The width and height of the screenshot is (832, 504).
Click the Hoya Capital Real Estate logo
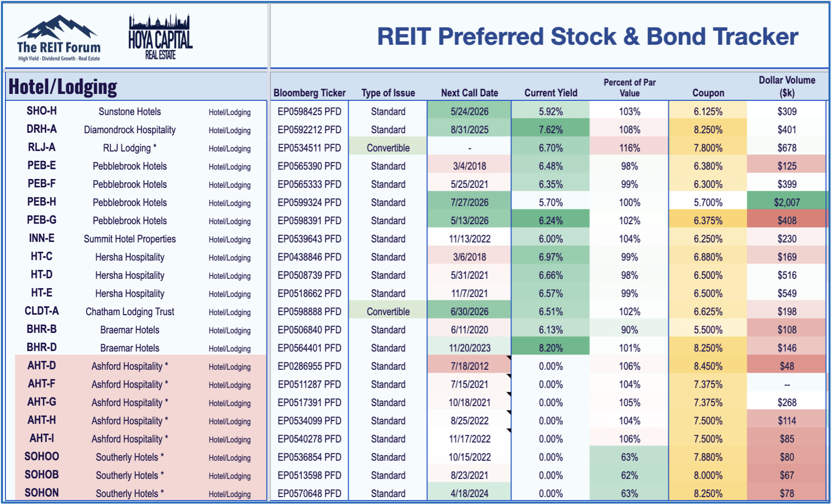(160, 38)
